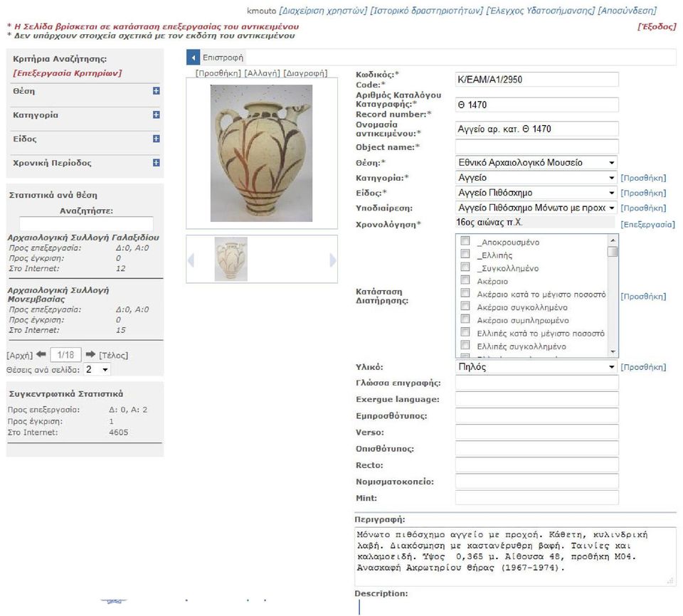
Task: Focus the Αριθμός Καταλόγου field Θ 1470
Action: [536, 105]
